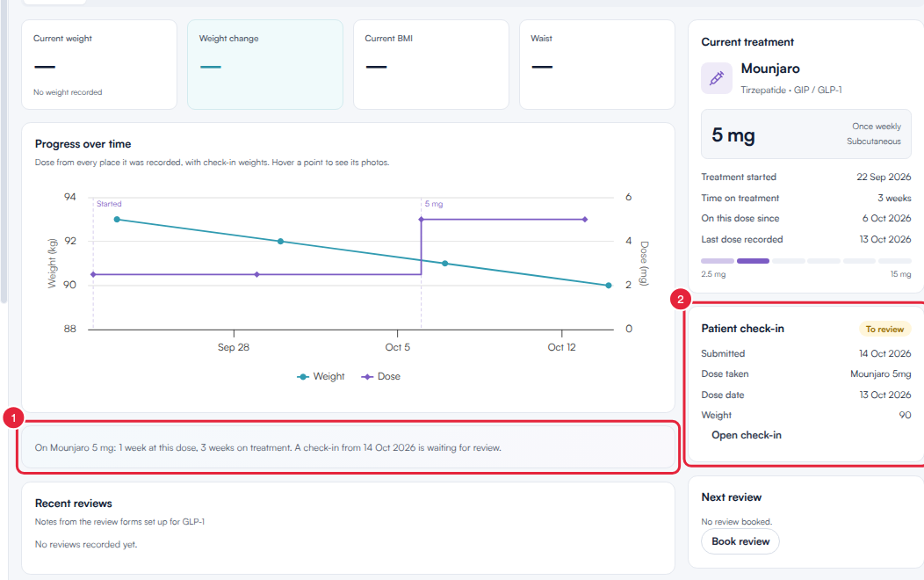This screenshot has height=580, width=924.
Task: Click the scrollbar on the left edge
Action: click(4, 151)
